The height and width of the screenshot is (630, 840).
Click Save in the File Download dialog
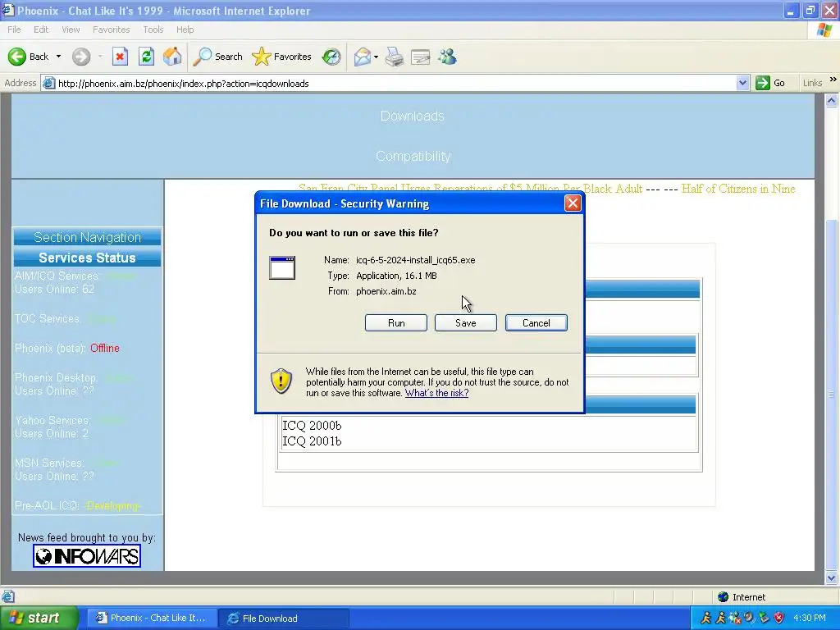(x=466, y=323)
